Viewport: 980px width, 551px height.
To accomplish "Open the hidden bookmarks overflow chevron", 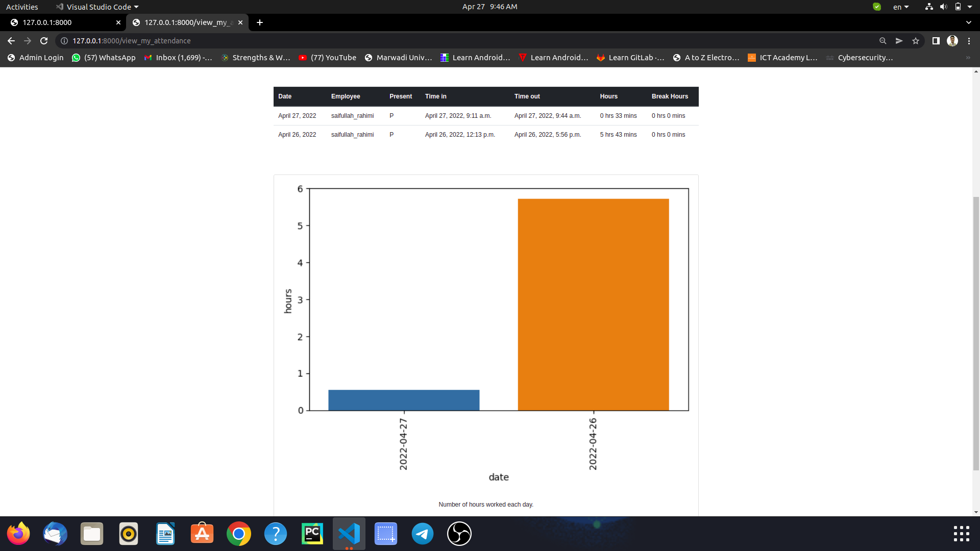I will click(967, 58).
